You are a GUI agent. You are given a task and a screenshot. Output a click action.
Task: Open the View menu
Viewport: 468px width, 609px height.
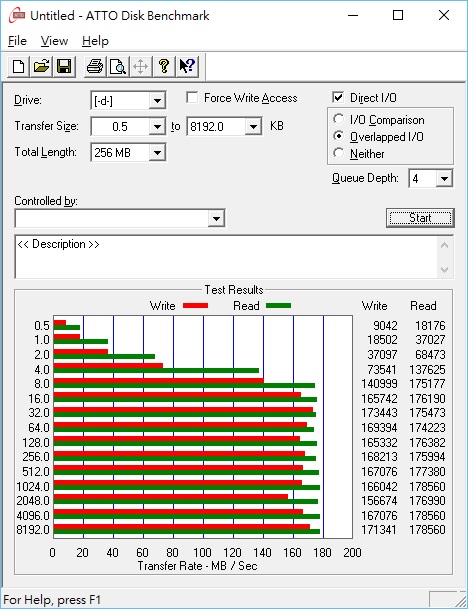tap(54, 41)
